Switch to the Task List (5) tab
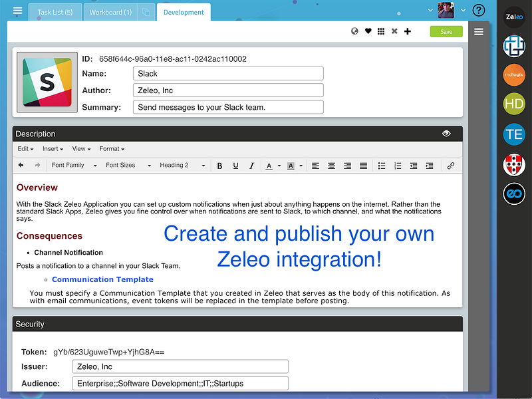 (x=55, y=12)
